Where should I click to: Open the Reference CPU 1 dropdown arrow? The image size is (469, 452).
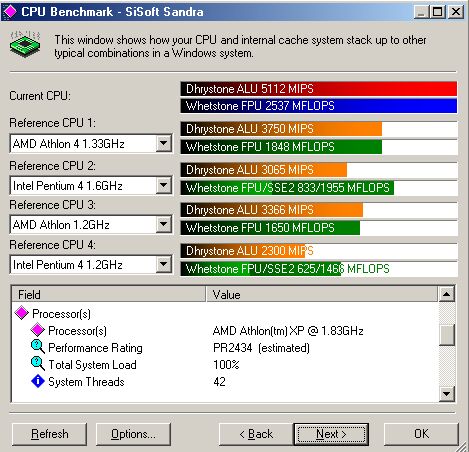coord(164,144)
